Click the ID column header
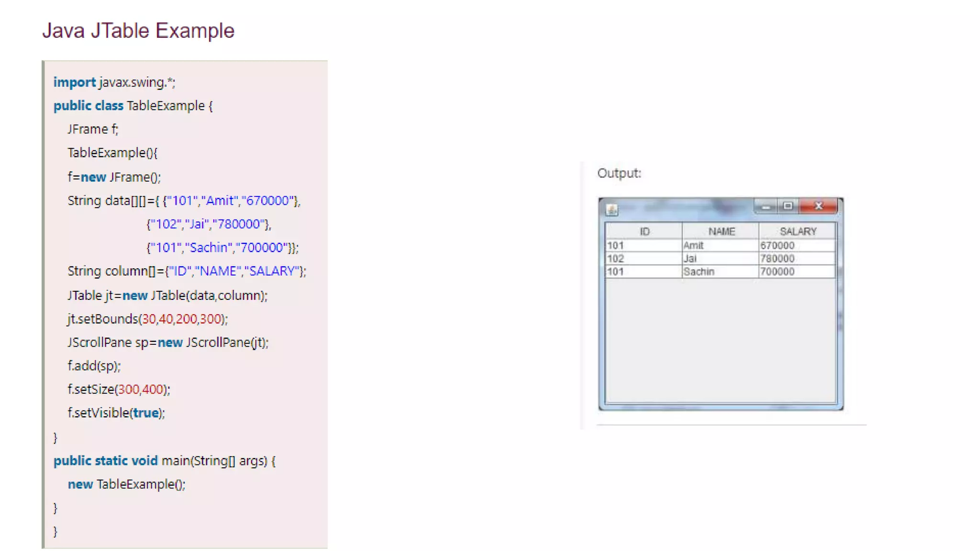 click(x=644, y=231)
